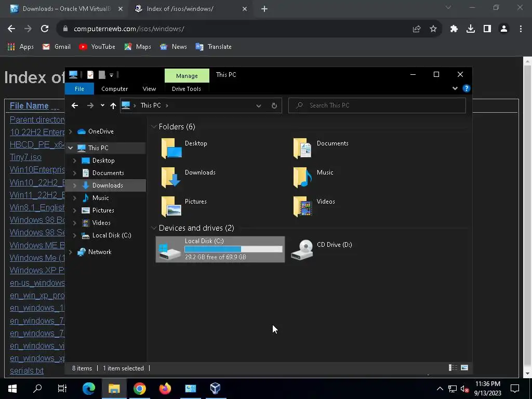Screen dimensions: 532x399
Task: Launch Microsoft Edge from taskbar
Action: tap(89, 389)
